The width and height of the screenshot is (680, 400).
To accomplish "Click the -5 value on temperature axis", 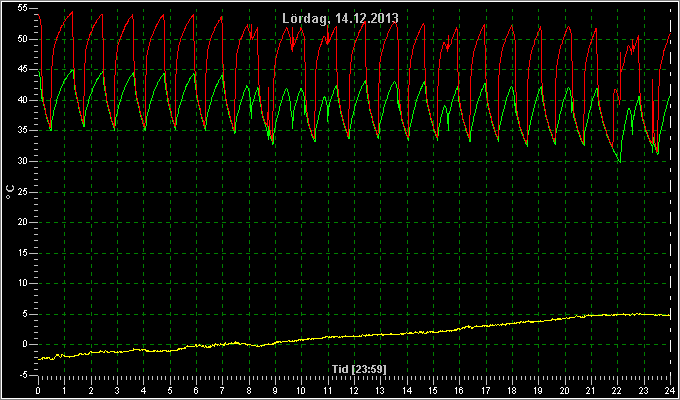I will [x=23, y=375].
